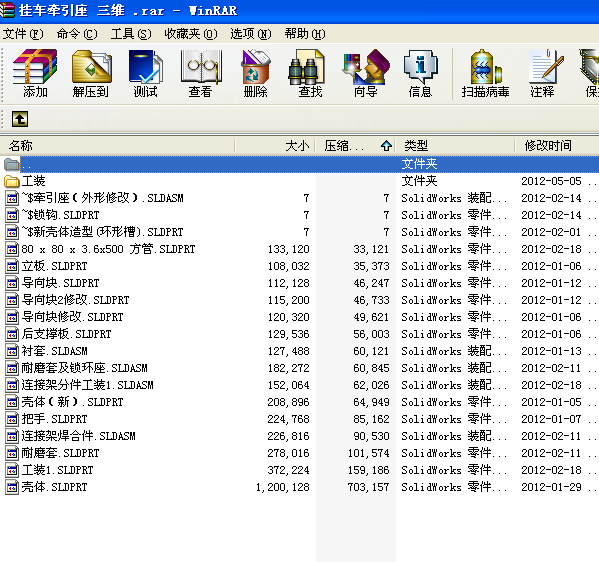Select file 连接架分件工装1.SLDASM
599x562 pixels.
point(87,385)
